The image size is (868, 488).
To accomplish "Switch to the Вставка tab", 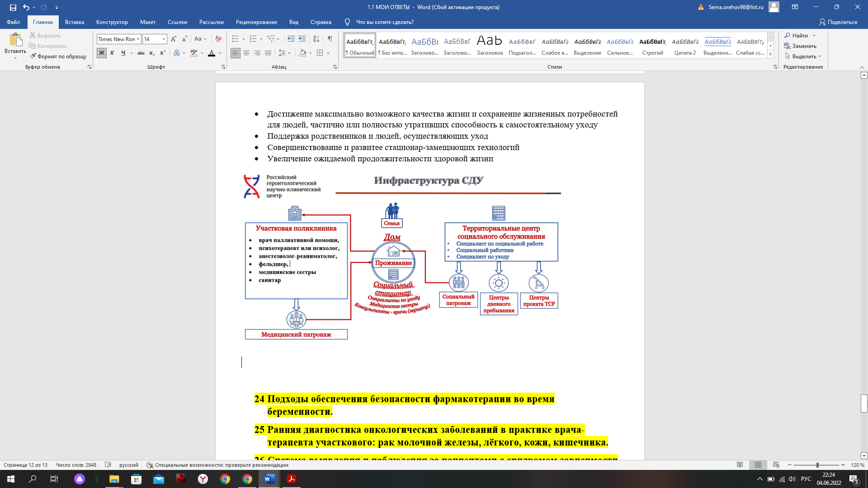I will (75, 22).
